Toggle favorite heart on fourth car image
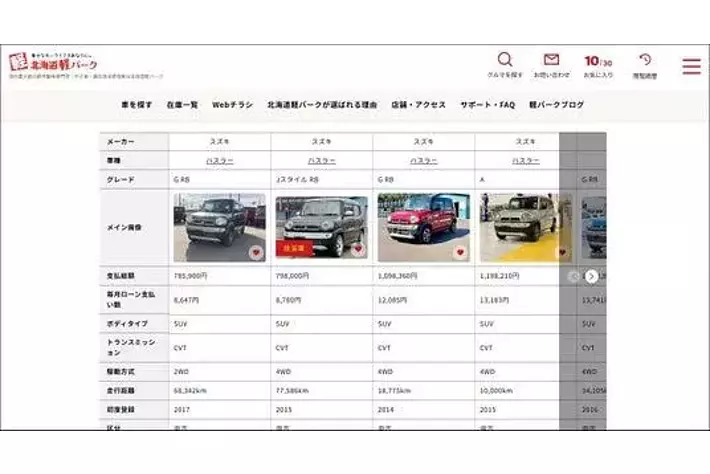The height and width of the screenshot is (474, 710). [562, 253]
